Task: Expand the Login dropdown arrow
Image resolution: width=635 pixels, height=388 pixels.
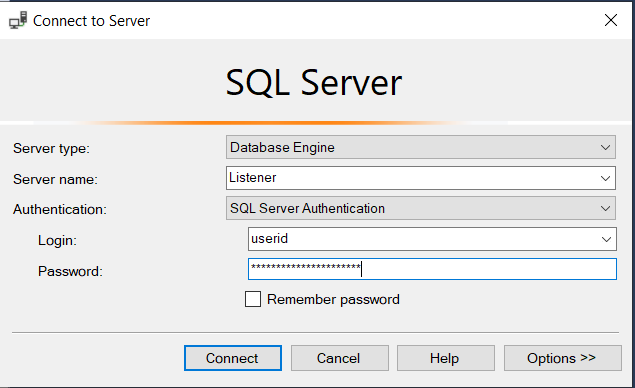Action: coord(606,239)
